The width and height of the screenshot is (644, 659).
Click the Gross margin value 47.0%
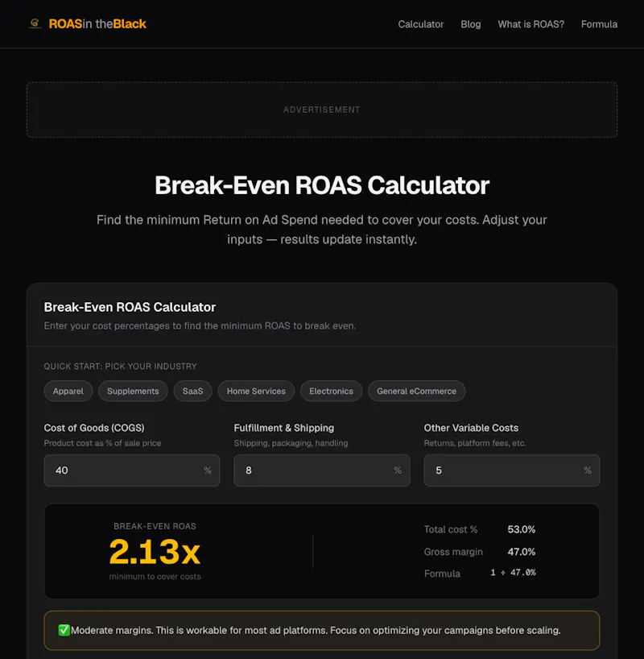pos(522,552)
